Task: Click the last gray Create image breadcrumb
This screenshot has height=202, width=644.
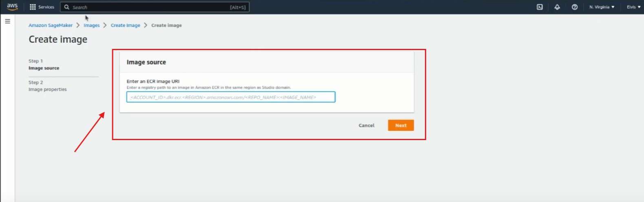Action: pos(166,25)
